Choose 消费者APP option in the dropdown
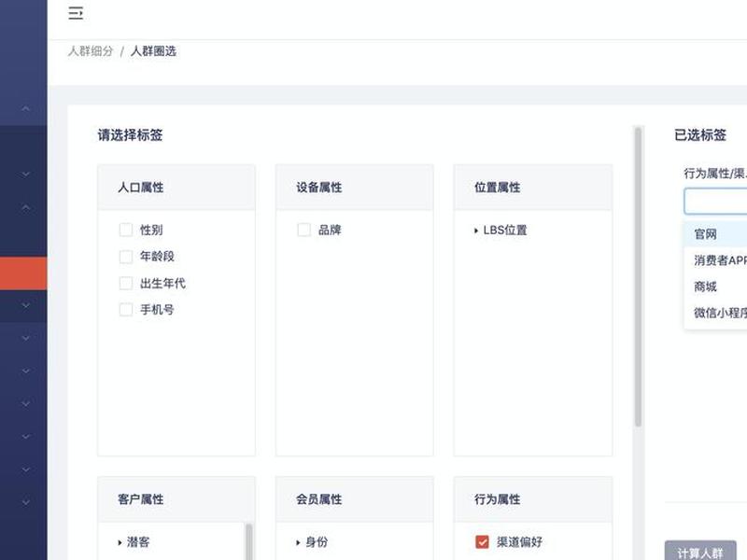 pyautogui.click(x=715, y=260)
